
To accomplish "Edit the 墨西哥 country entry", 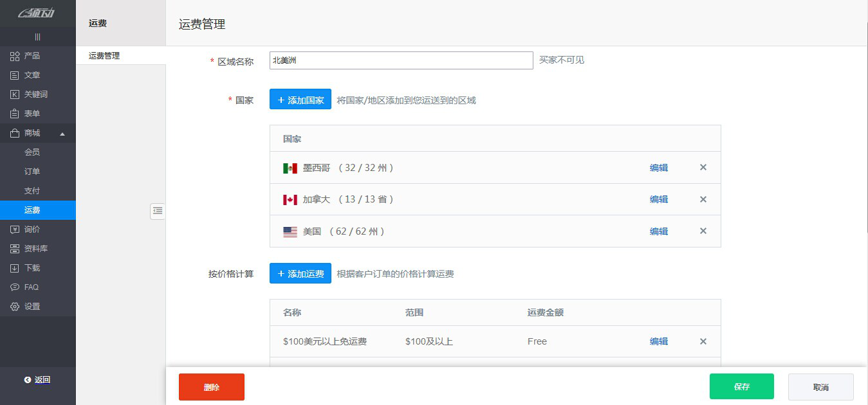I will tap(658, 167).
